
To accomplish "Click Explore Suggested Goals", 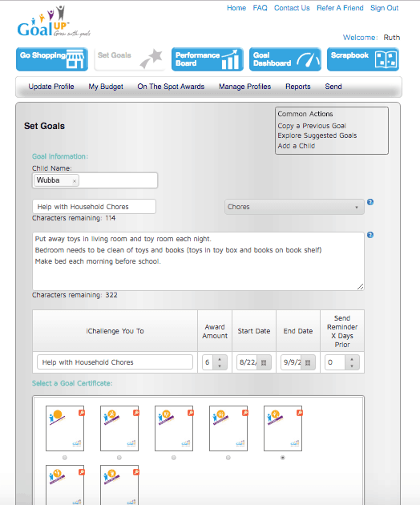I will [317, 135].
